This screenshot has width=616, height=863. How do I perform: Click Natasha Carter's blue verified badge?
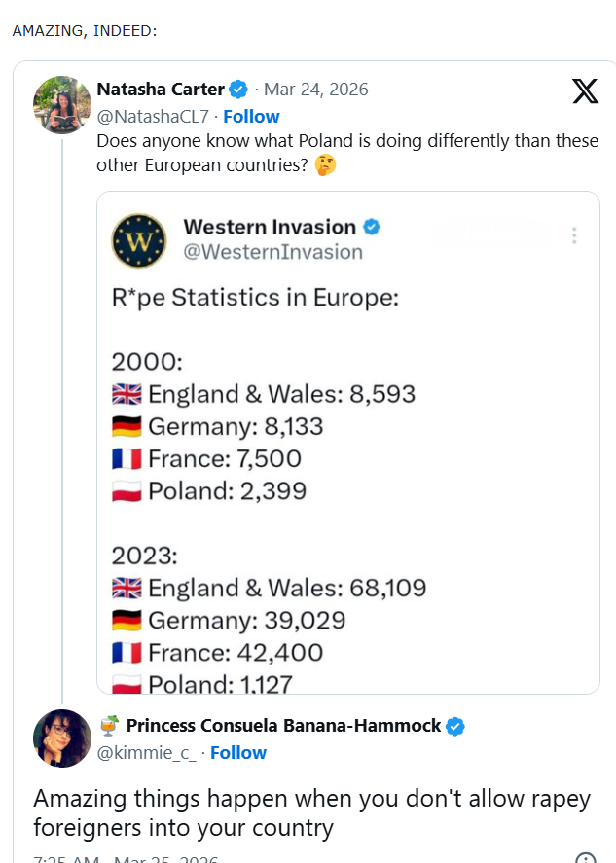[236, 89]
